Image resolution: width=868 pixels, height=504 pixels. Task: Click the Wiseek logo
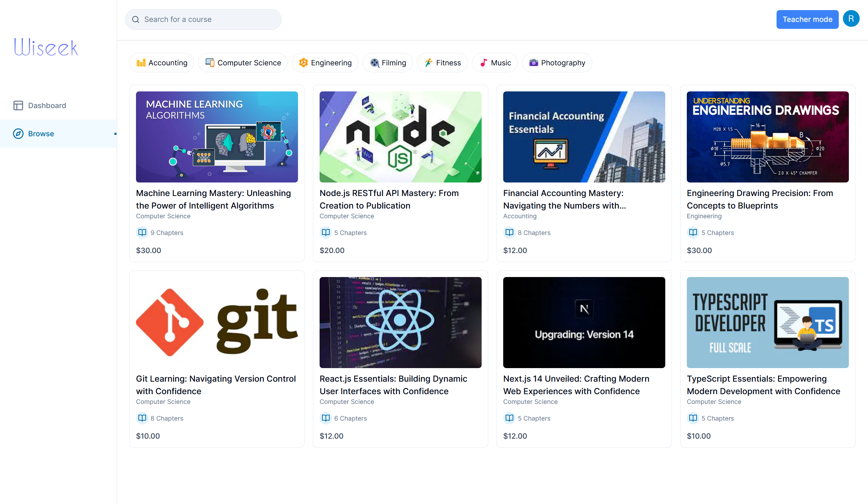(x=46, y=47)
